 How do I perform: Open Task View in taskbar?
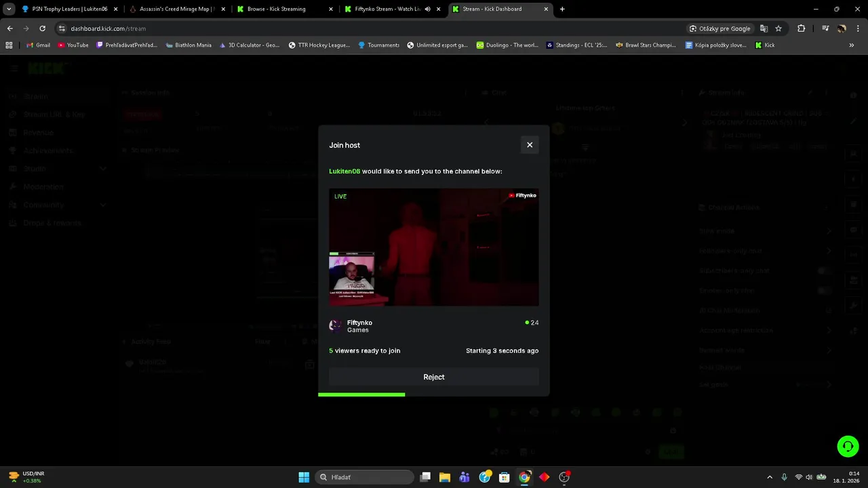(x=425, y=477)
